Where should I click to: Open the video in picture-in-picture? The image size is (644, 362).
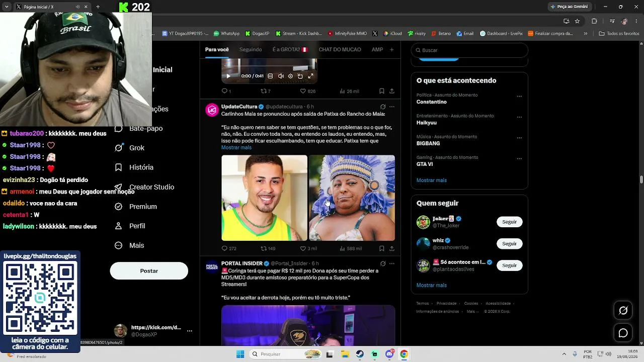click(x=300, y=76)
